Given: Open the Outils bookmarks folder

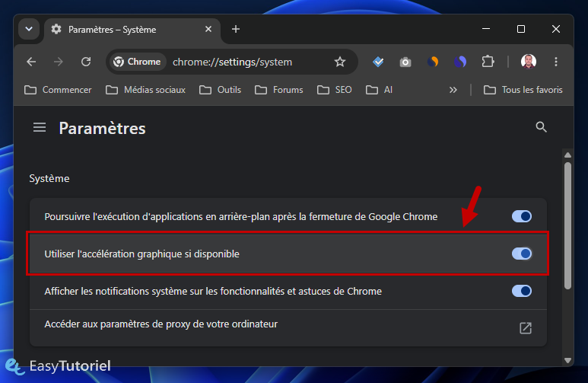Looking at the screenshot, I should point(220,90).
